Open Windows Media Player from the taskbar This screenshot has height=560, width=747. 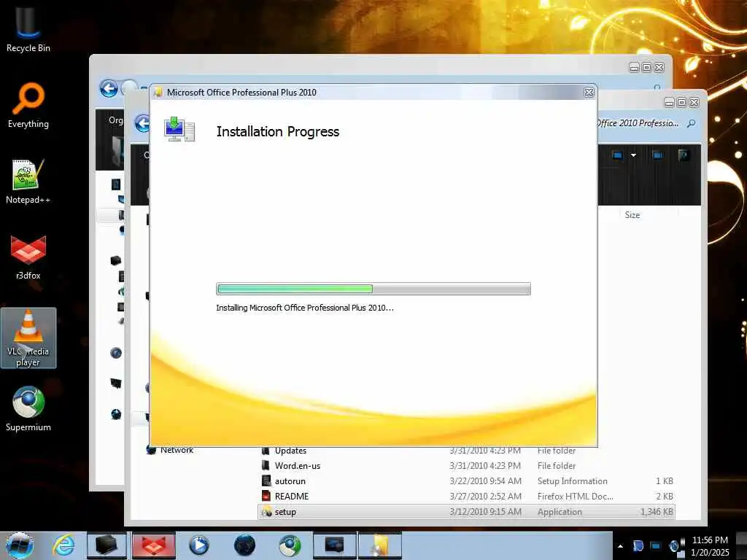tap(198, 545)
